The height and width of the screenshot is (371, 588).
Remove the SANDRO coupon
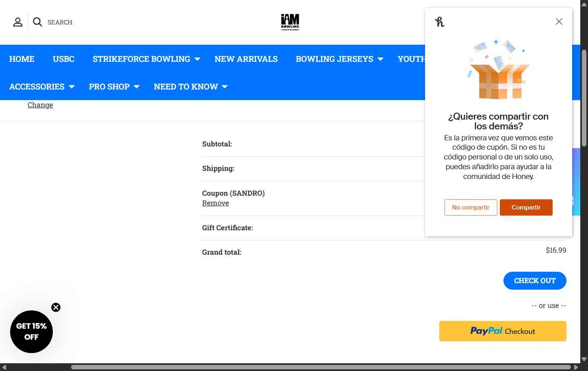(215, 203)
